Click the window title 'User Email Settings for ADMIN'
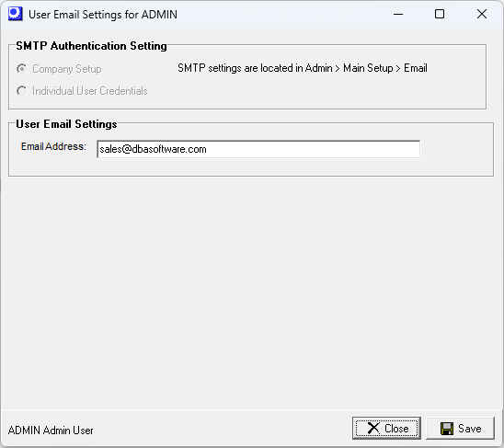 tap(103, 15)
